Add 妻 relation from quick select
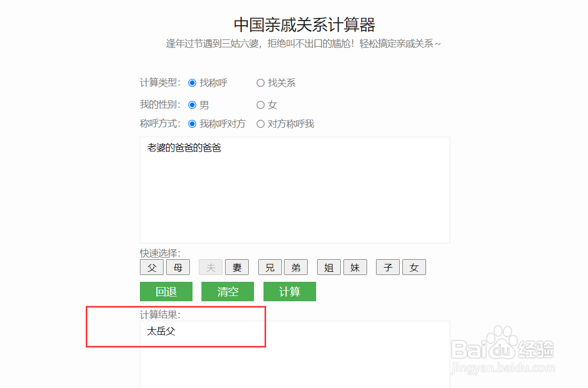This screenshot has height=388, width=588. (x=237, y=267)
